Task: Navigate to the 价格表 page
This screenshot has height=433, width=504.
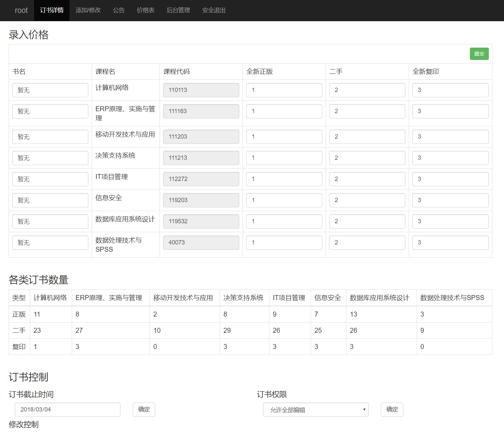Action: 146,10
